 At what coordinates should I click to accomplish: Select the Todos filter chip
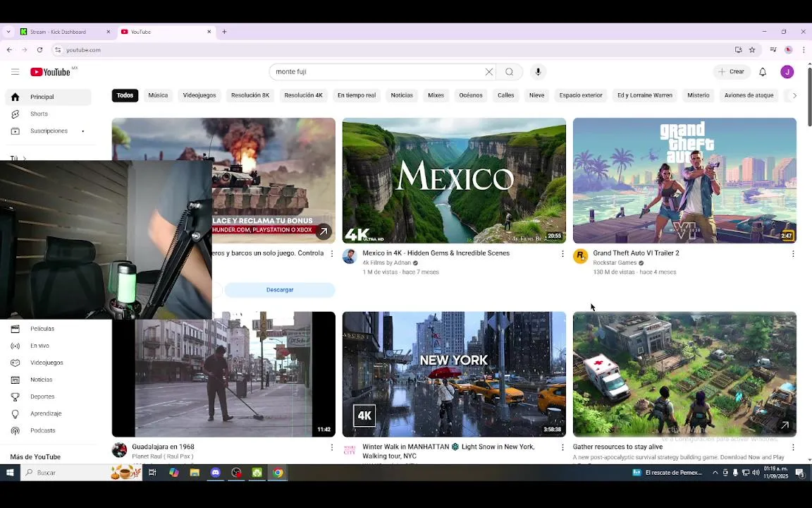point(125,95)
